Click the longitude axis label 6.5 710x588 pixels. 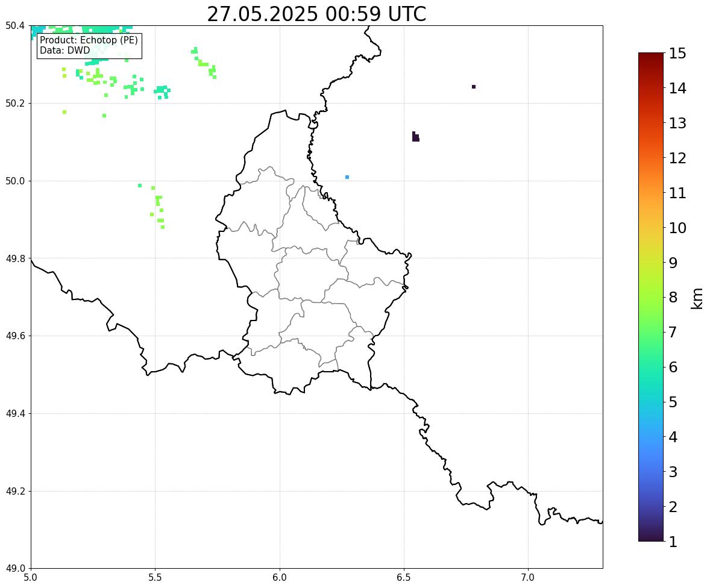[x=404, y=578]
